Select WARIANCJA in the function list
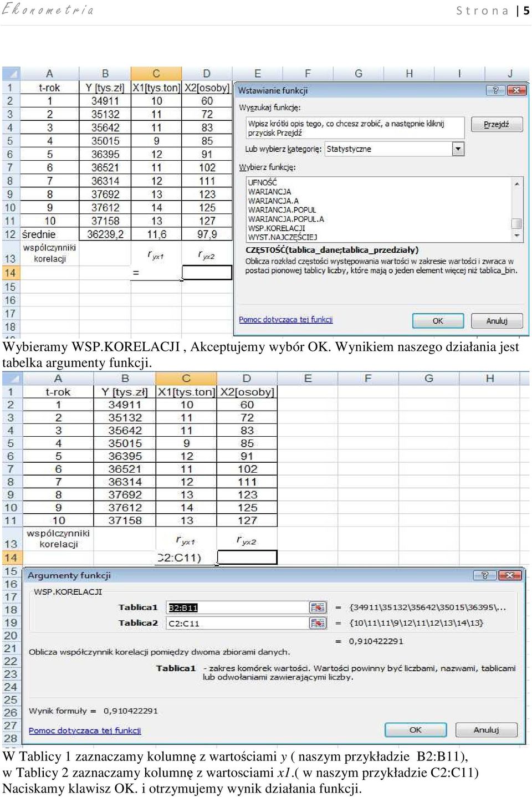Viewport: 532px width, 797px height. [x=269, y=192]
